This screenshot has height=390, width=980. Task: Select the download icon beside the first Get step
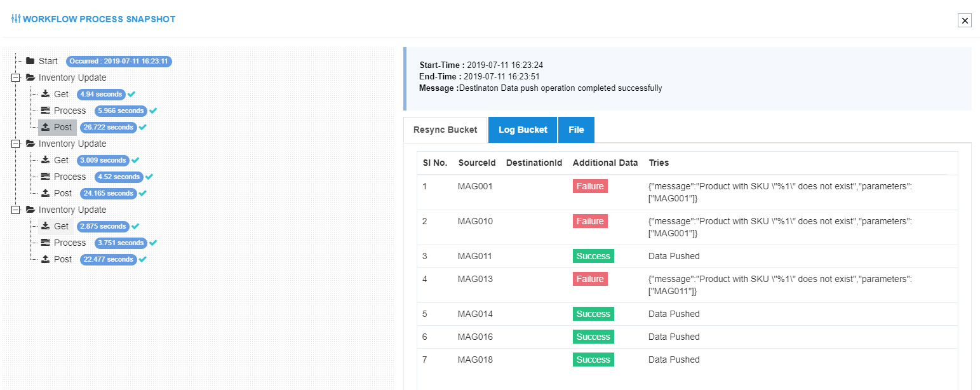pos(44,93)
